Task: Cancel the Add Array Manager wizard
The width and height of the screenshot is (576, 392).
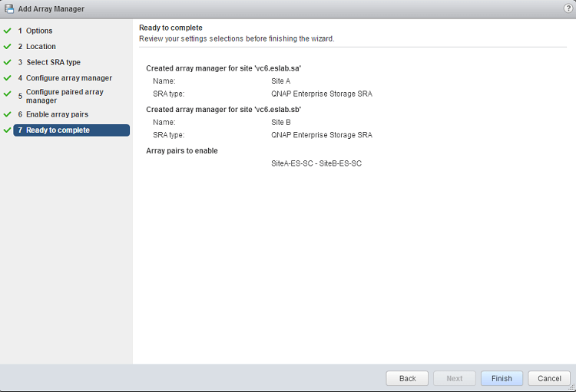Action: [x=549, y=378]
